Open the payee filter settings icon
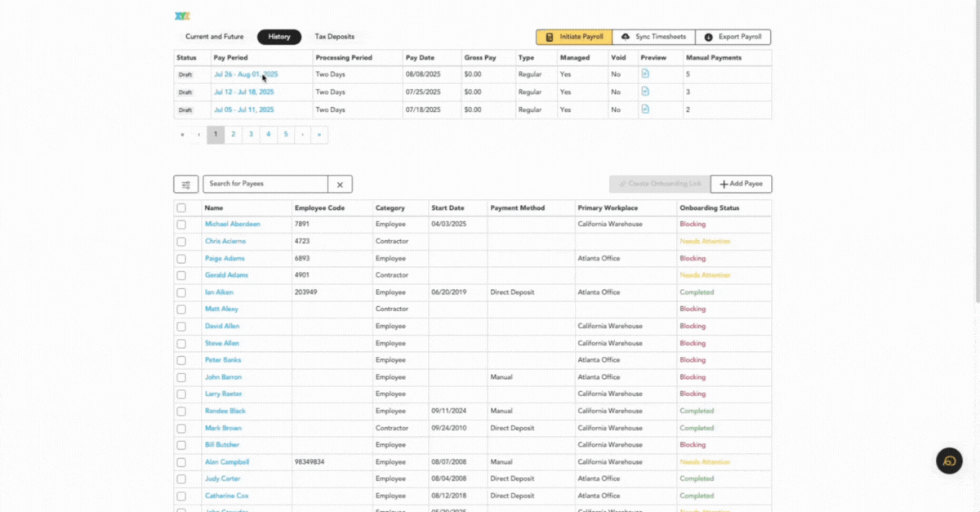 pyautogui.click(x=186, y=185)
